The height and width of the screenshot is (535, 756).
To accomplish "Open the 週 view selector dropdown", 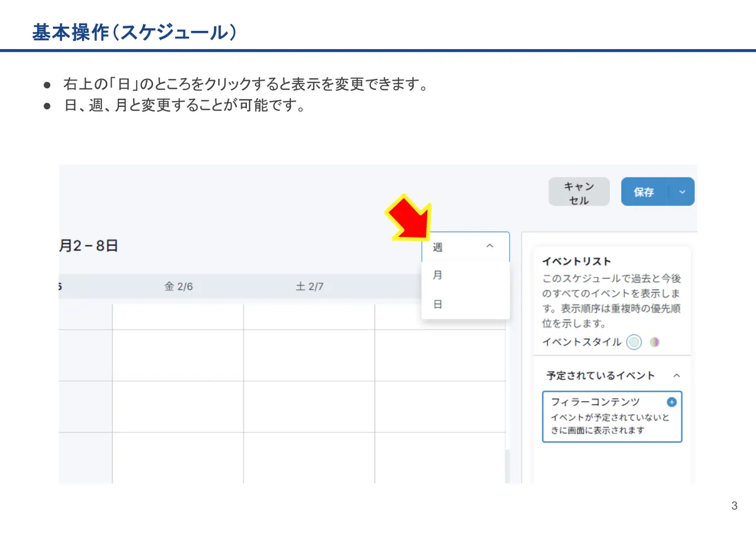I will pyautogui.click(x=465, y=247).
